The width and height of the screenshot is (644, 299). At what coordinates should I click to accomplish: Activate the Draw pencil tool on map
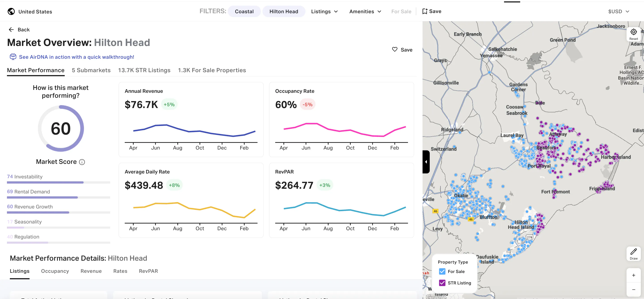click(x=633, y=254)
